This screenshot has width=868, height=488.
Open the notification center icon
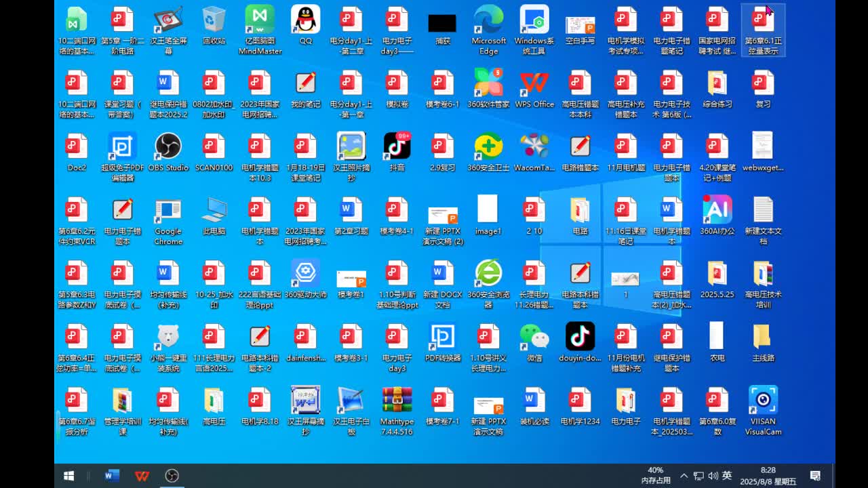point(815,476)
